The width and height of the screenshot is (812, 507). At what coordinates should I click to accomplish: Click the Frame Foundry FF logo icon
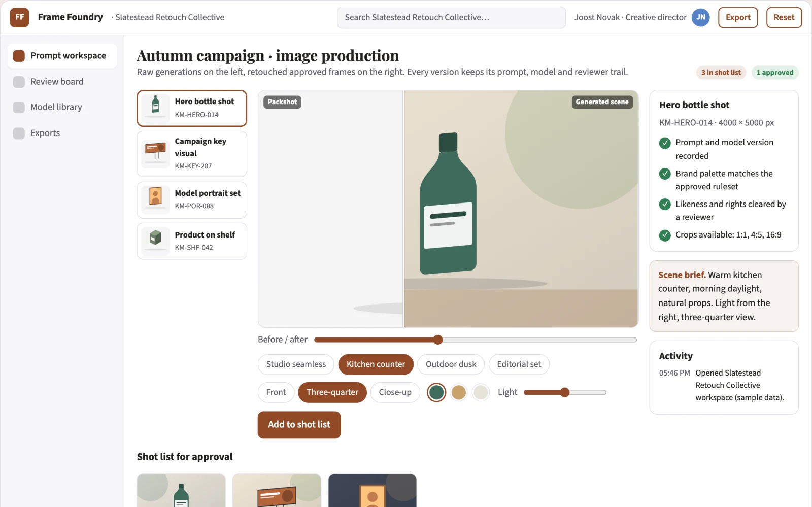19,17
